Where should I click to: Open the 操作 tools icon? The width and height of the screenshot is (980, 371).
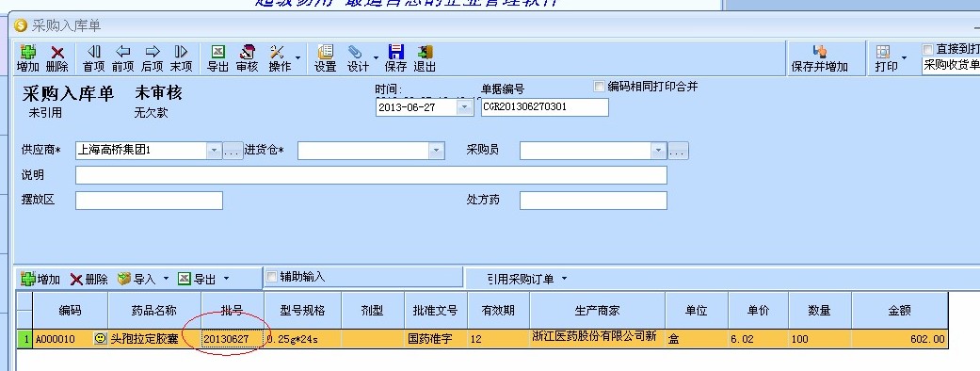click(x=276, y=51)
